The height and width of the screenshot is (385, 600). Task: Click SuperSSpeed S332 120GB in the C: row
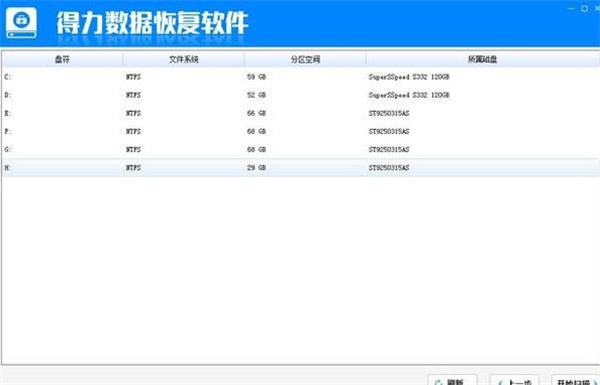(x=409, y=77)
